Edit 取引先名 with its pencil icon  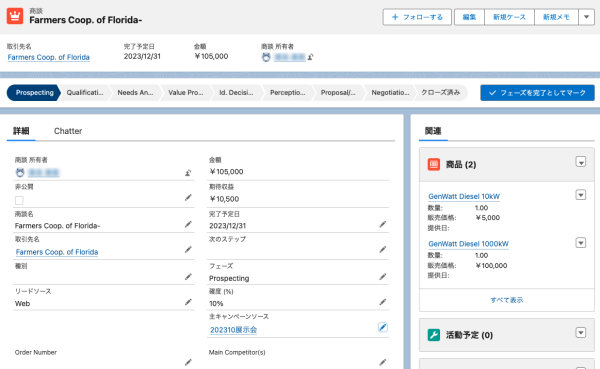188,250
